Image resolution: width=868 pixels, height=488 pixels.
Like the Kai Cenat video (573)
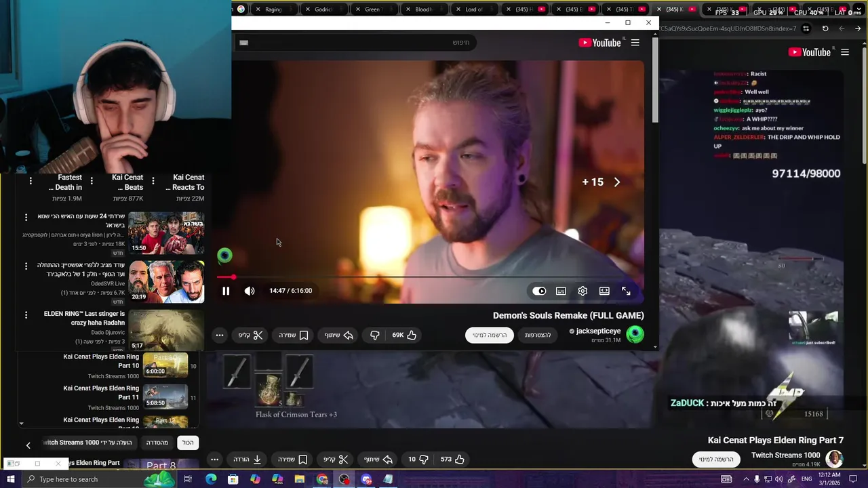[x=453, y=459]
